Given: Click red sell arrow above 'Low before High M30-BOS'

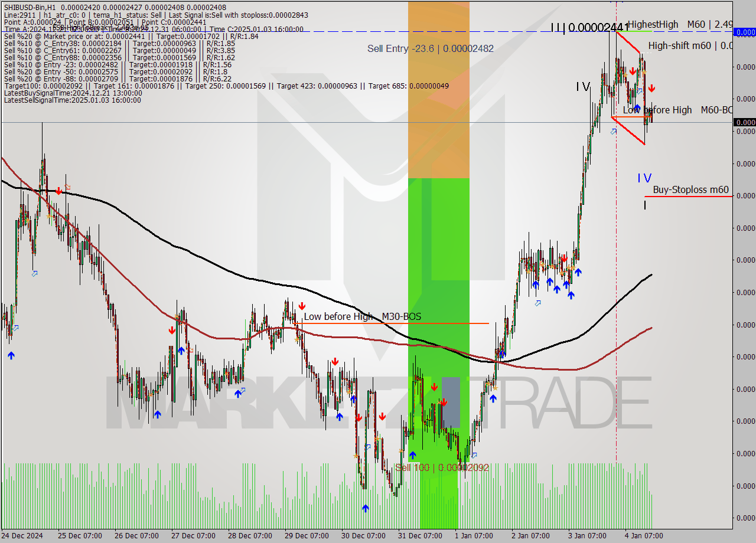Looking at the screenshot, I should click(x=302, y=306).
